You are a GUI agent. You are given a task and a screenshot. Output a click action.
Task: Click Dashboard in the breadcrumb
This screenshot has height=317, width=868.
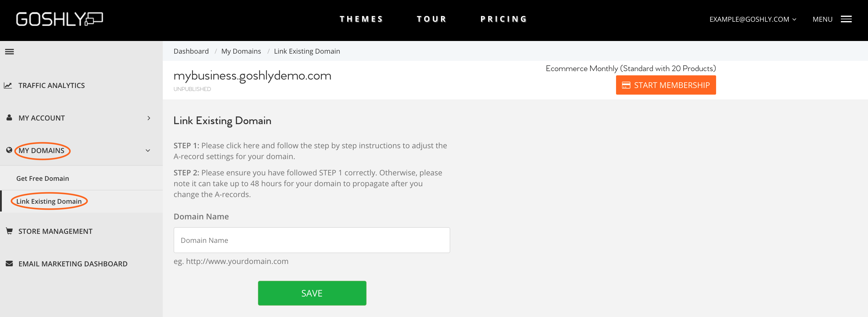click(x=191, y=51)
